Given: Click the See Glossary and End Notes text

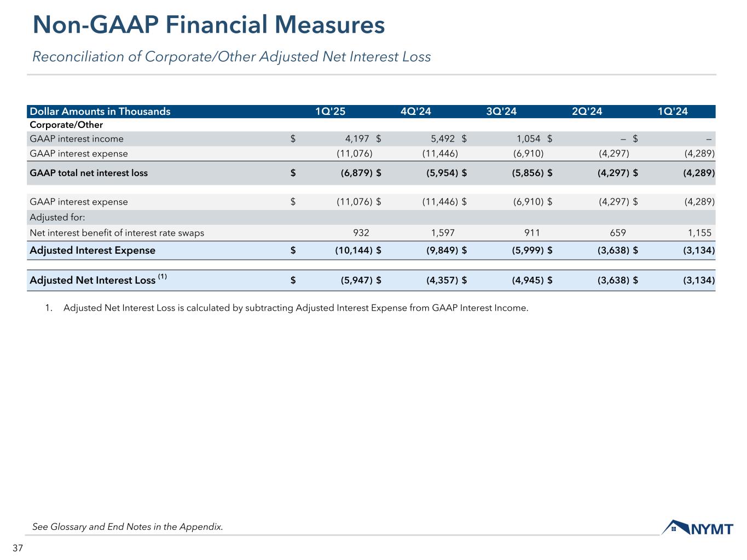Looking at the screenshot, I should 128,527.
